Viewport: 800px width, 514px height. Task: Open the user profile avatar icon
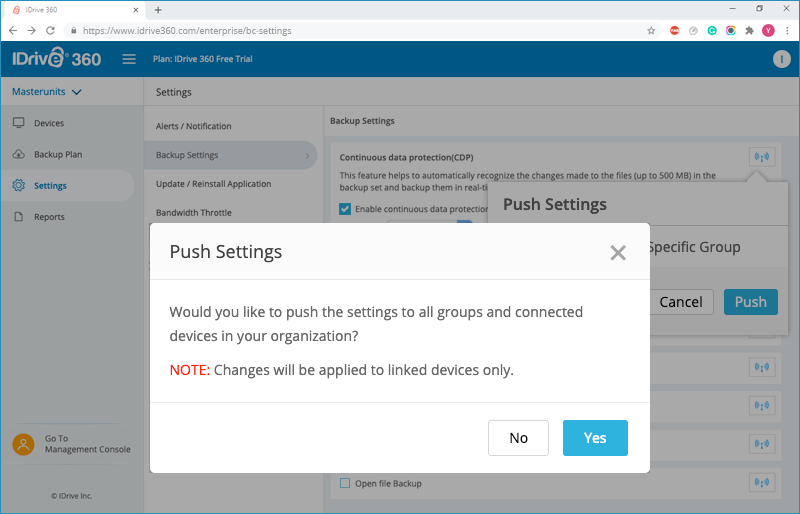(781, 59)
